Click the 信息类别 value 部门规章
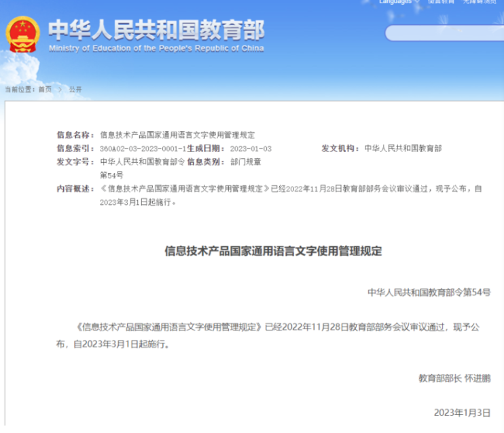Image resolution: width=504 pixels, height=433 pixels. [246, 162]
